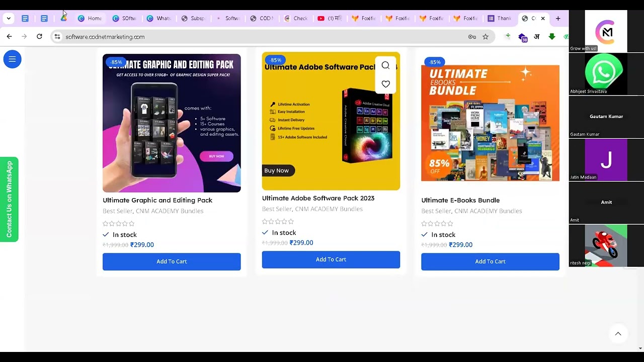Switch to the Check tab
Image resolution: width=644 pixels, height=362 pixels.
[296, 19]
